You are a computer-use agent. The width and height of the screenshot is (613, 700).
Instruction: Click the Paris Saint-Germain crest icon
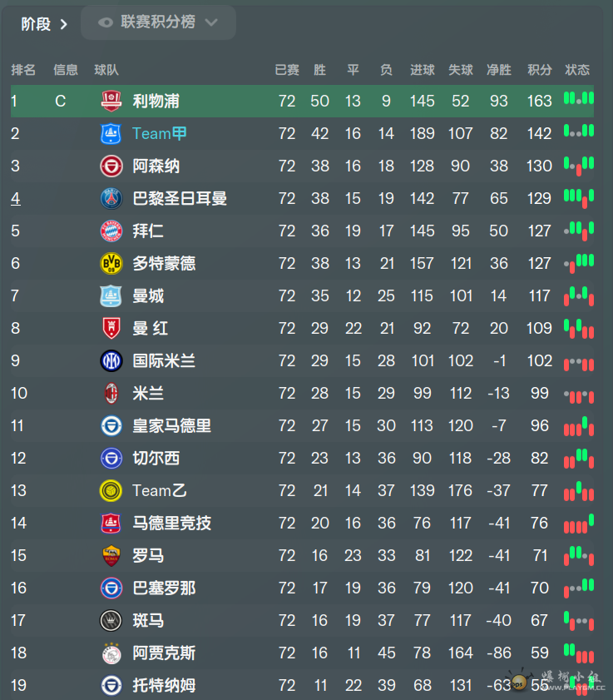pos(111,198)
